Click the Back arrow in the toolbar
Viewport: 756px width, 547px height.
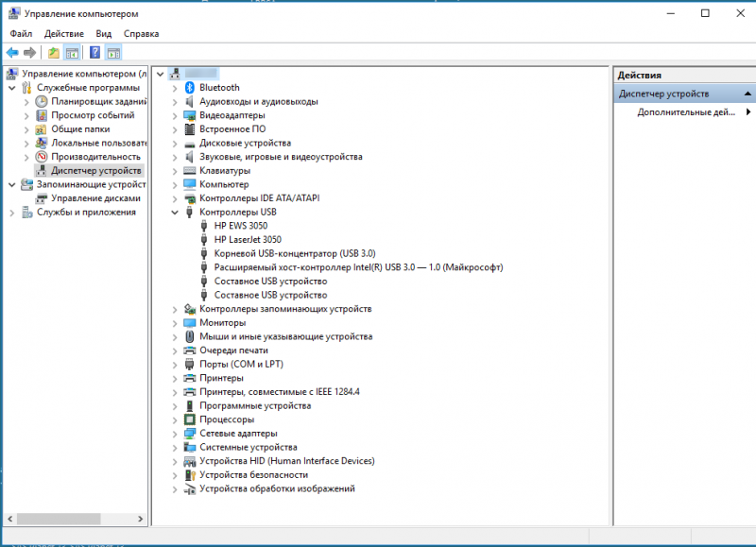[12, 53]
